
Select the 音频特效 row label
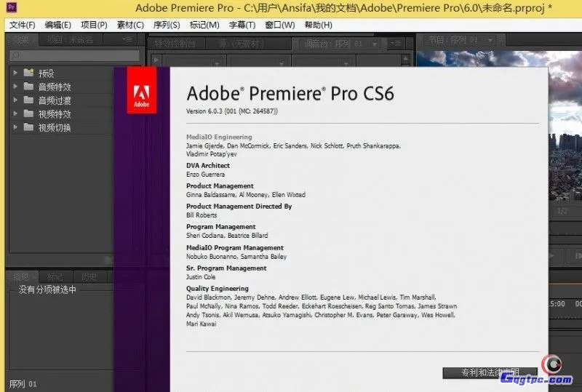click(55, 87)
